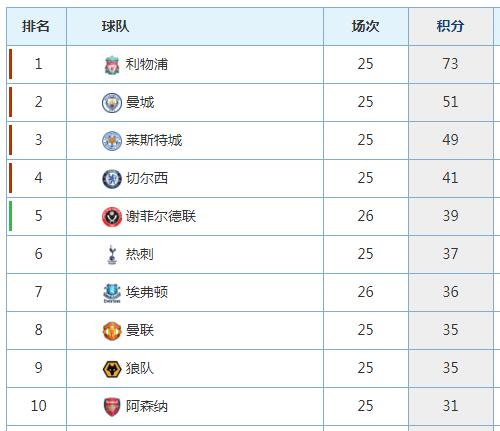The image size is (500, 431).
Task: Click the Chelsea club crest icon
Action: [112, 179]
